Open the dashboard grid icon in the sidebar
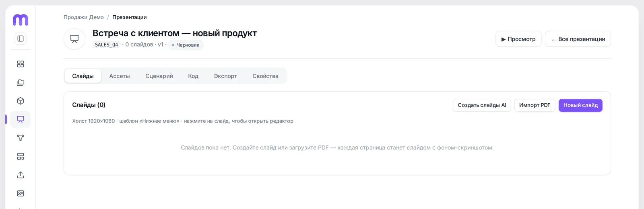This screenshot has height=209, width=644. [21, 64]
